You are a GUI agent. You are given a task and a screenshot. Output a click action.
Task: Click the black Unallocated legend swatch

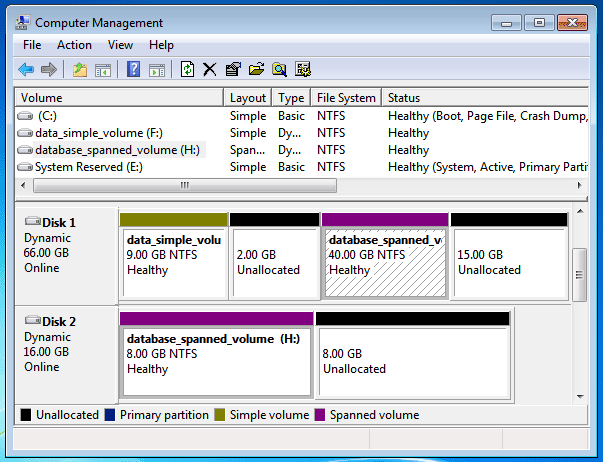coord(26,415)
